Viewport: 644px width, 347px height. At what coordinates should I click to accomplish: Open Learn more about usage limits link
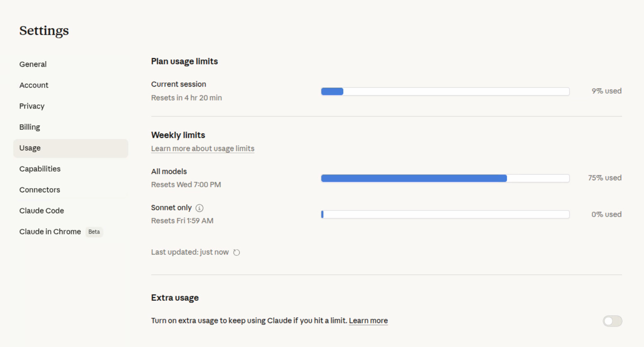pos(203,149)
